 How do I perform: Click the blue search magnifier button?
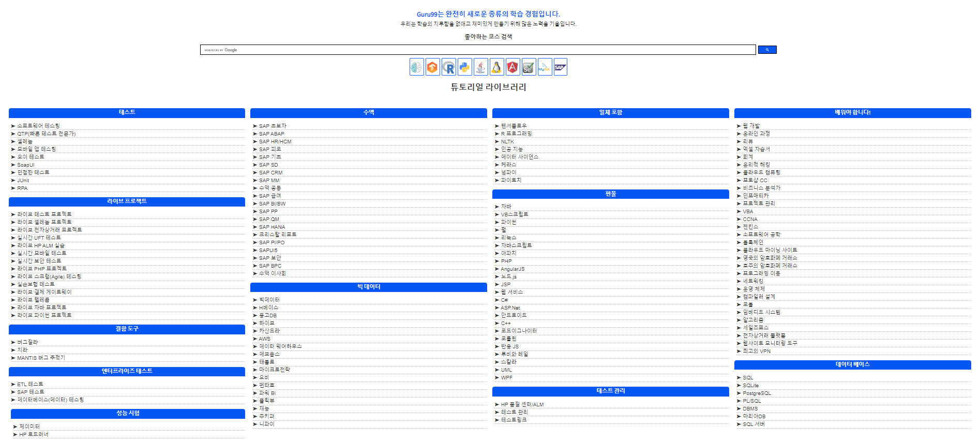(767, 50)
